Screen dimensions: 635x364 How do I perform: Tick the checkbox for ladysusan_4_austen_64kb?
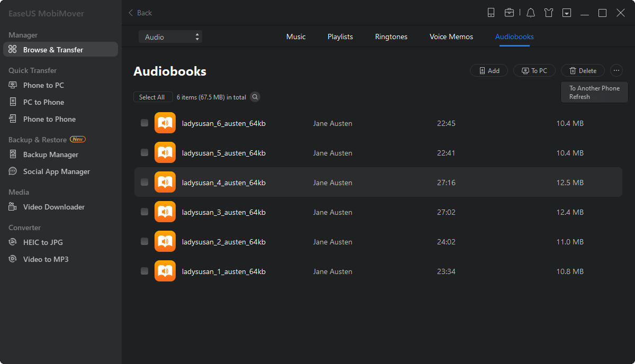[x=144, y=183]
